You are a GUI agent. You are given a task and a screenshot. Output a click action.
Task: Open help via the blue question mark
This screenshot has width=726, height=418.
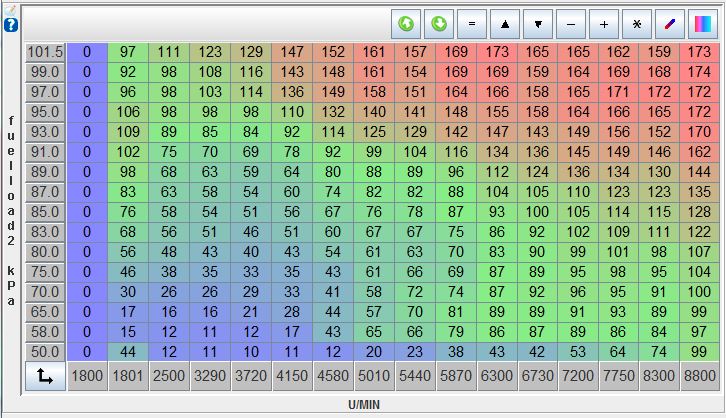pos(10,24)
